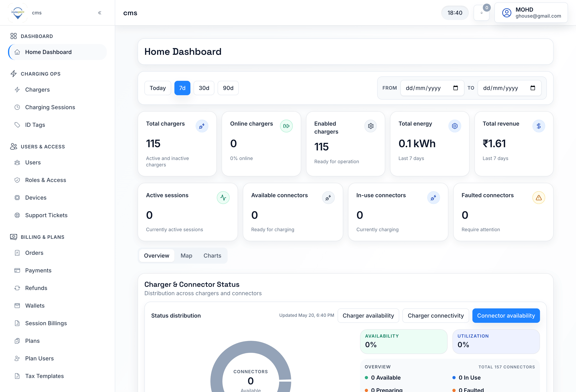Screen dimensions: 576x392
Task: Select the 7d range filter
Action: (182, 88)
